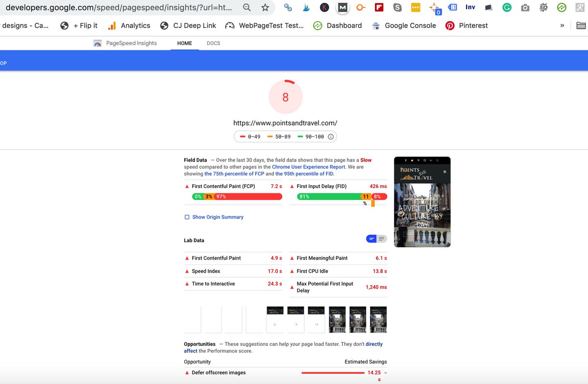The width and height of the screenshot is (588, 384).
Task: Click the green circle extension in toolbar
Action: click(x=562, y=7)
